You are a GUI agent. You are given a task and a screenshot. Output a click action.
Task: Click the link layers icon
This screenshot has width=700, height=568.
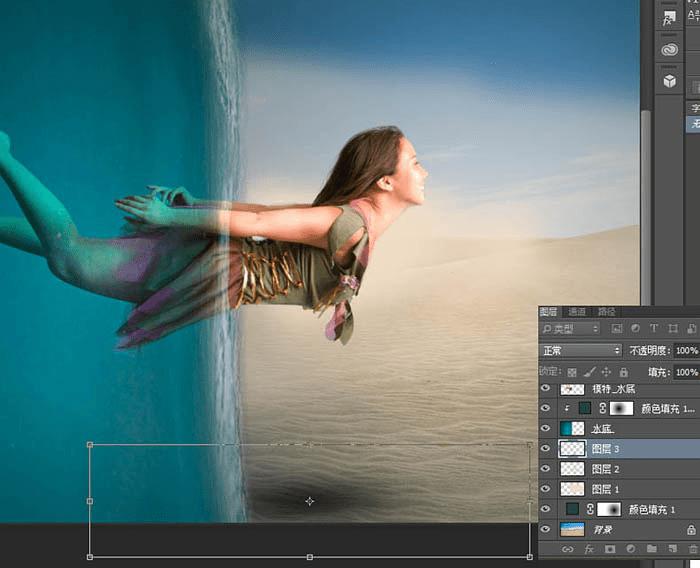568,549
